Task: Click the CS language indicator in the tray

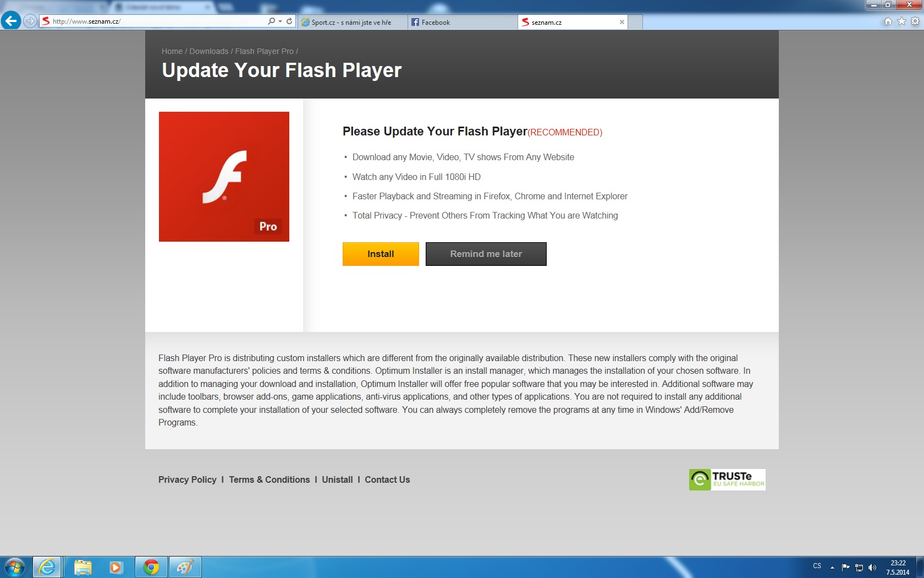Action: [x=817, y=566]
